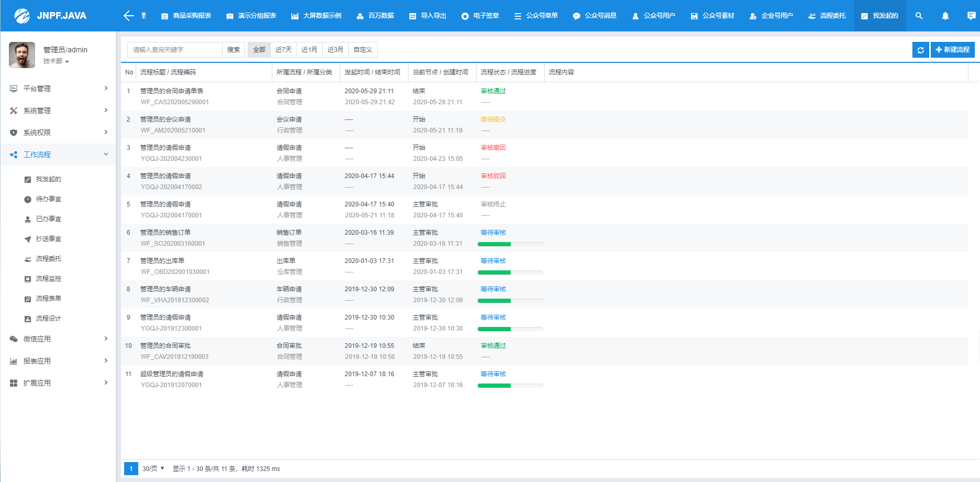
Task: Open 管理员的会议申请 workflow record
Action: (x=166, y=119)
